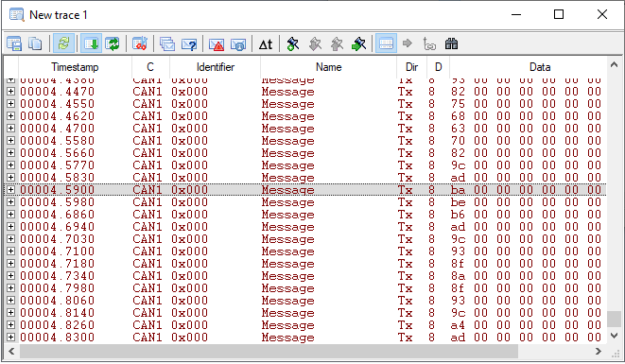Image resolution: width=625 pixels, height=364 pixels.
Task: Select timestamp 00004.5770
Action: (58, 165)
